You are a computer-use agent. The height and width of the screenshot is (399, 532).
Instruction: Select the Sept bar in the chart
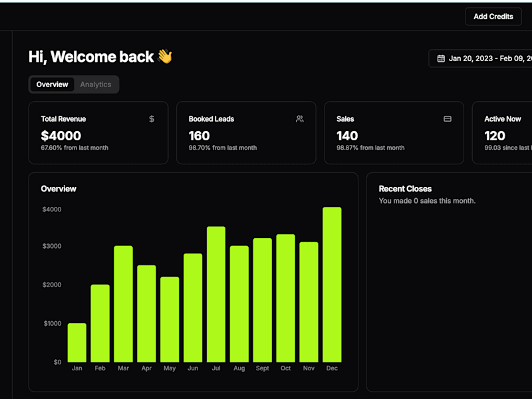point(262,301)
